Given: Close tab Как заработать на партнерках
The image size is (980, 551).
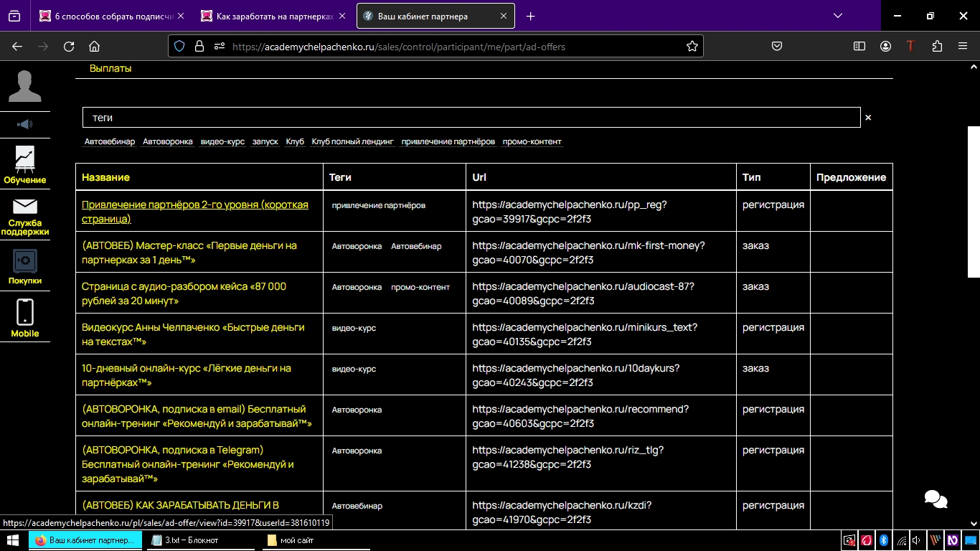Looking at the screenshot, I should (341, 16).
